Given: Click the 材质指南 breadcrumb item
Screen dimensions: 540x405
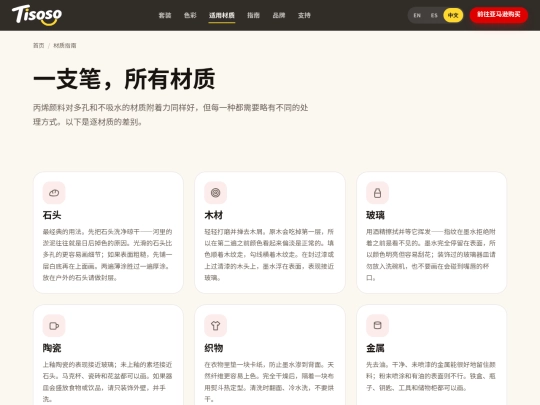Looking at the screenshot, I should [x=65, y=45].
